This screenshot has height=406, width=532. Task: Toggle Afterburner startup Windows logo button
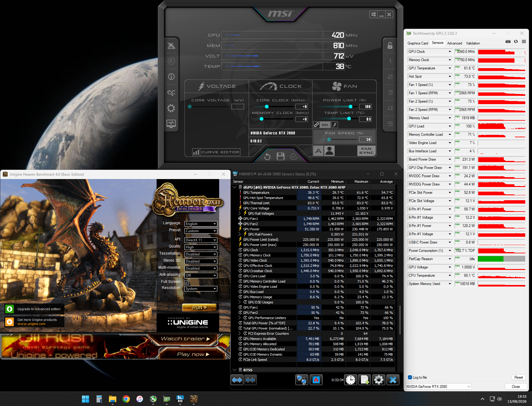point(373,14)
